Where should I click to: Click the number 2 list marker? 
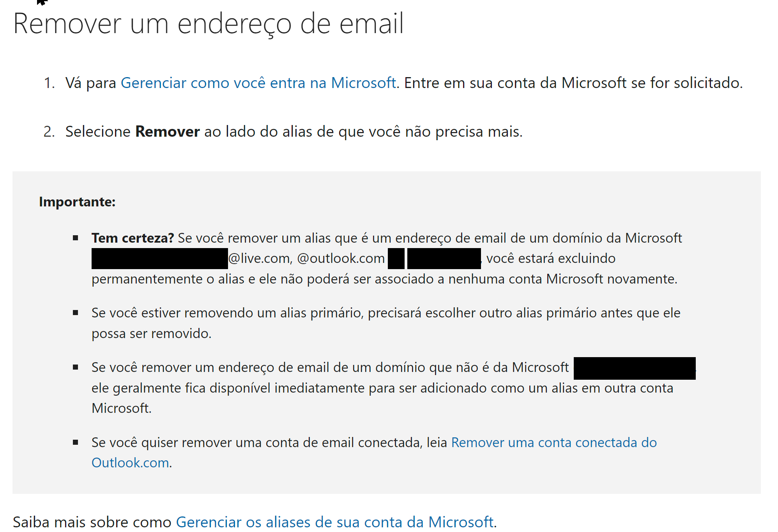tap(49, 132)
